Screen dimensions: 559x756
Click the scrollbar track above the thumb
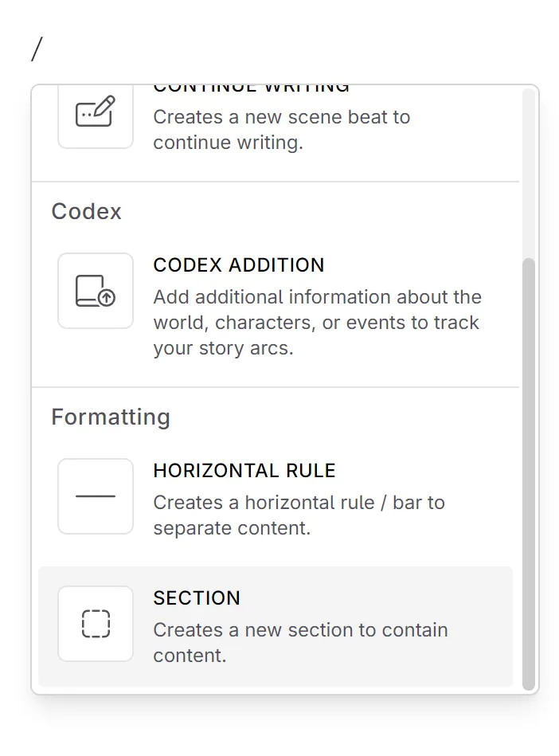click(x=529, y=171)
